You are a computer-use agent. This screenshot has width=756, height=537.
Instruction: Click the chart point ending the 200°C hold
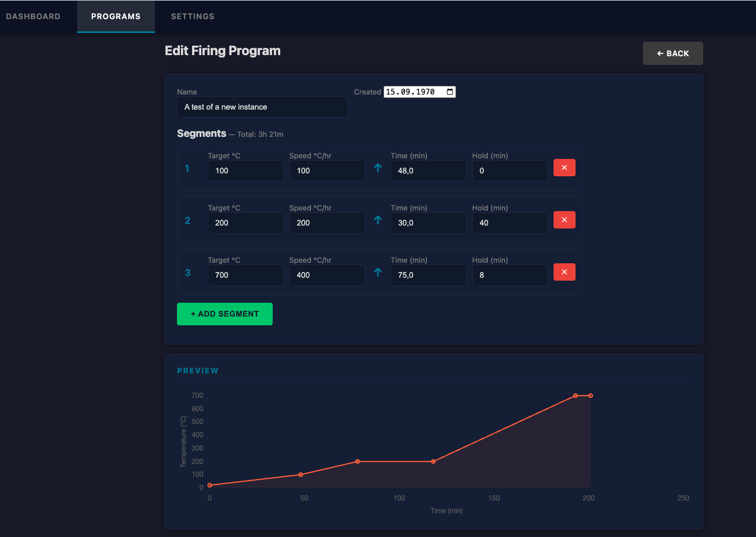433,462
